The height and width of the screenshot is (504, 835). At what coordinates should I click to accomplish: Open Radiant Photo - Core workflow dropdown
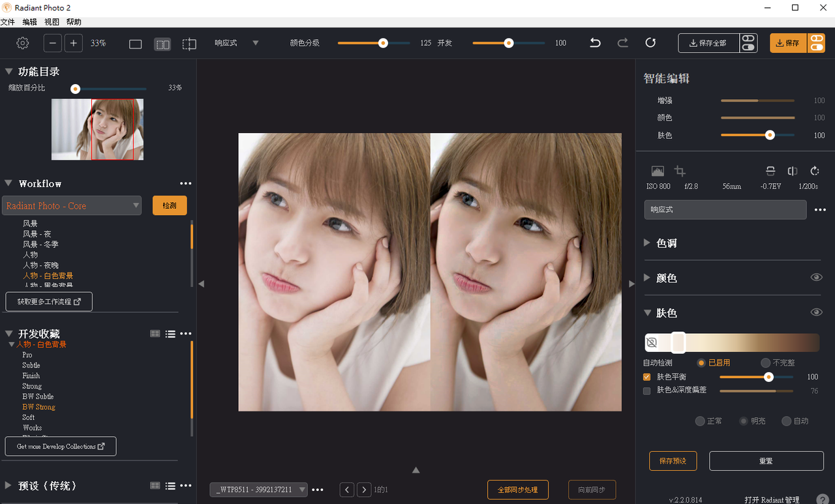pyautogui.click(x=72, y=205)
